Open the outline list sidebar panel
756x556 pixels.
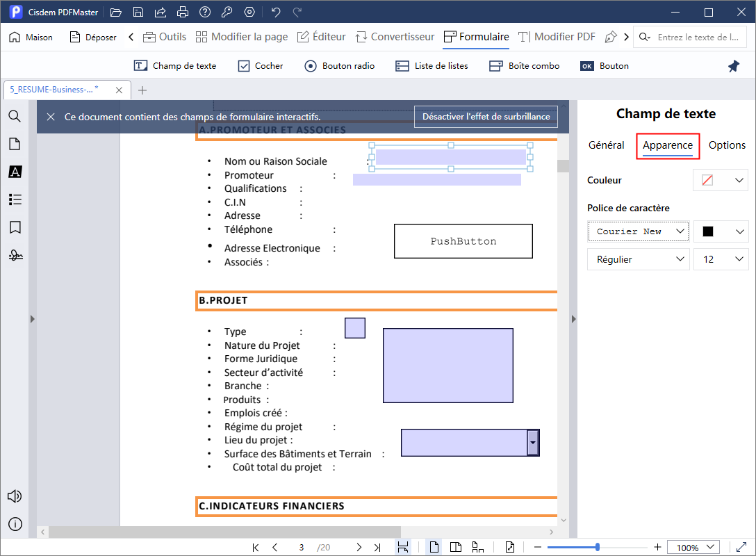point(15,199)
